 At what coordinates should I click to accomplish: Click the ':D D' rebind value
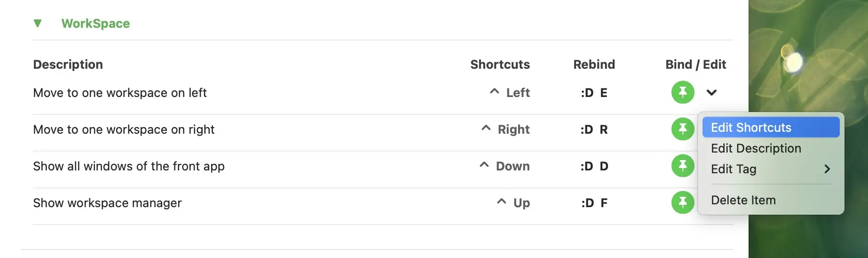tap(594, 166)
